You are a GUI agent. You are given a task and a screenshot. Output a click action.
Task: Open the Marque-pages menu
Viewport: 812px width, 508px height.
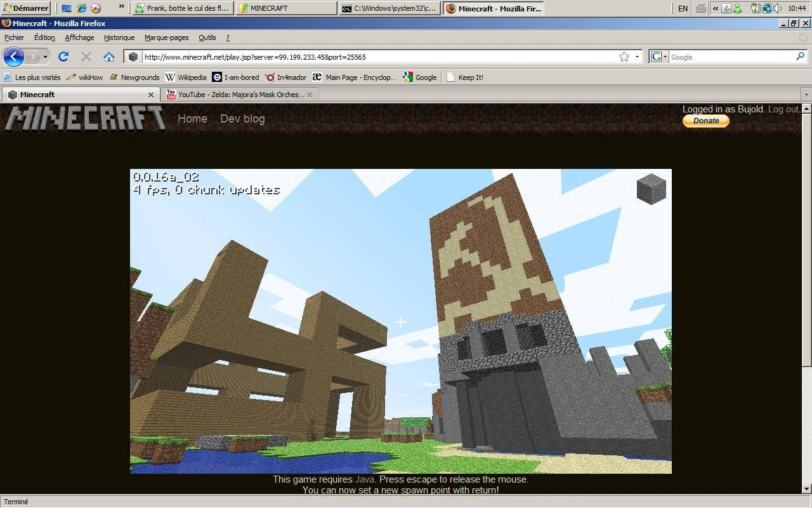coord(167,37)
